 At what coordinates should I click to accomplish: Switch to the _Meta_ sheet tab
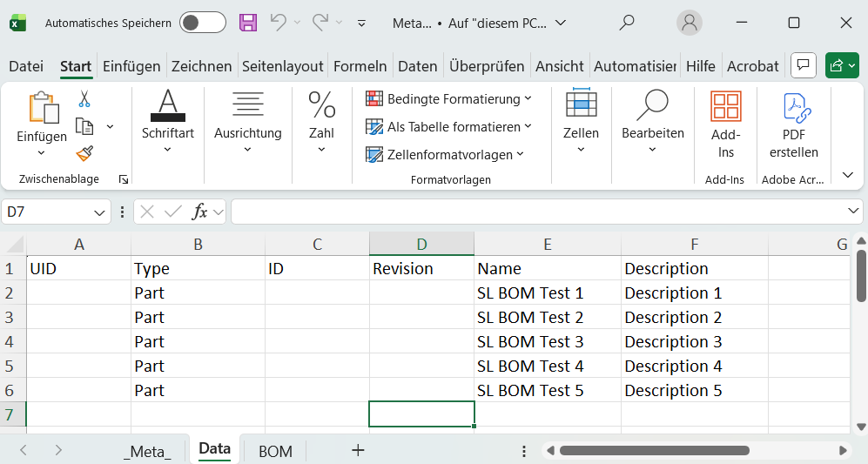(147, 451)
